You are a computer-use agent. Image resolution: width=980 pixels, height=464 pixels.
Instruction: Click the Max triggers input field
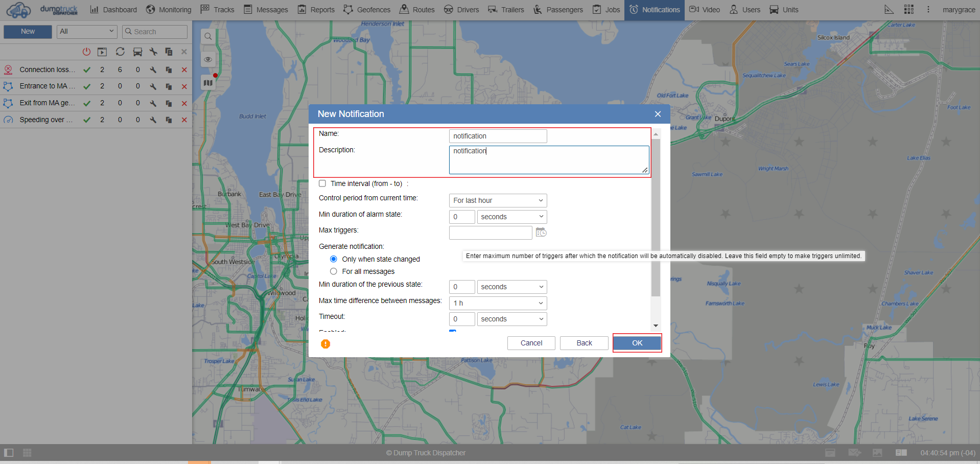tap(491, 233)
